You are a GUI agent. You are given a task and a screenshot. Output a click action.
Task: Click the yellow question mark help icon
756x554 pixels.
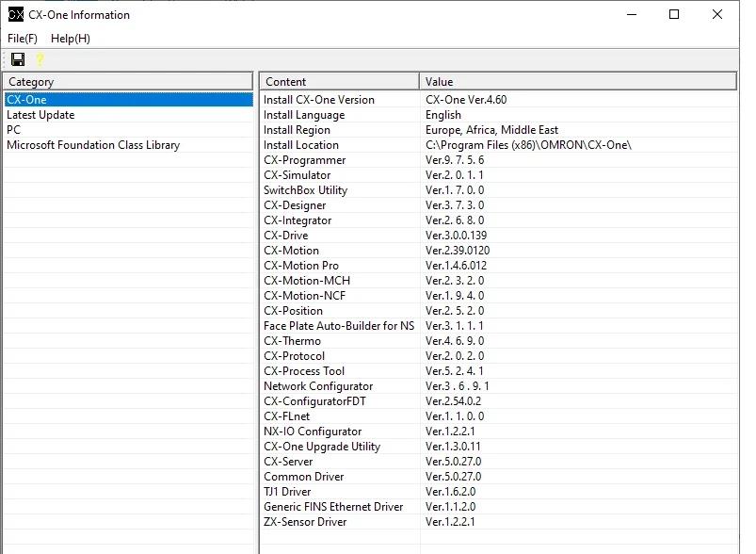point(40,59)
